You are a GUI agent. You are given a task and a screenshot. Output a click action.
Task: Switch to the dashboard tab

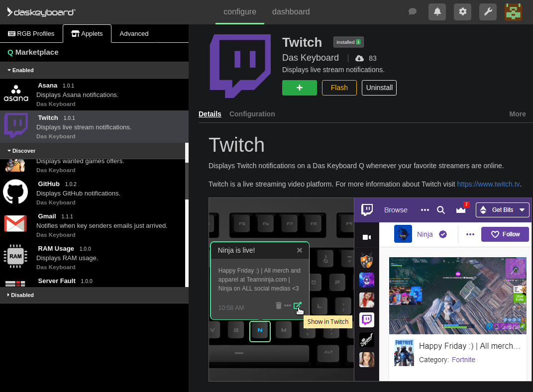coord(291,12)
